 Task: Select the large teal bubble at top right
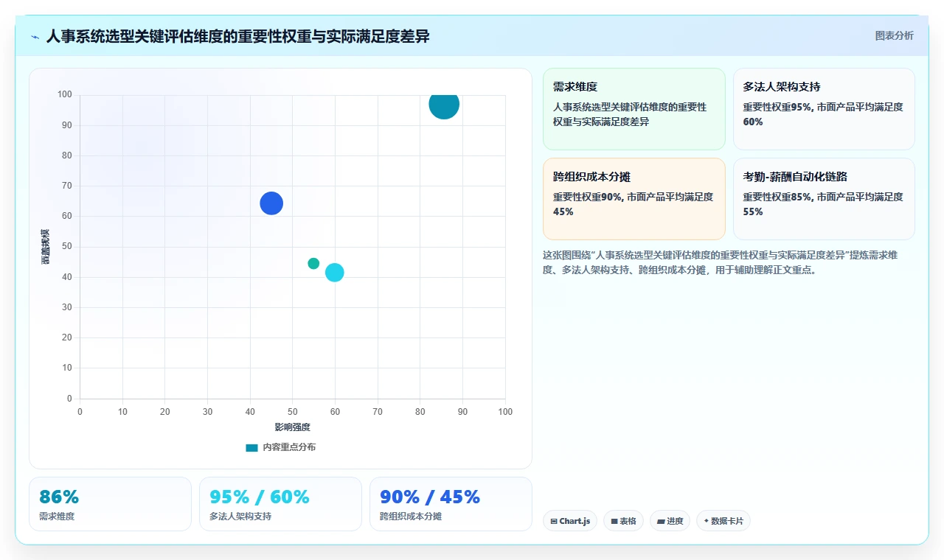point(444,104)
